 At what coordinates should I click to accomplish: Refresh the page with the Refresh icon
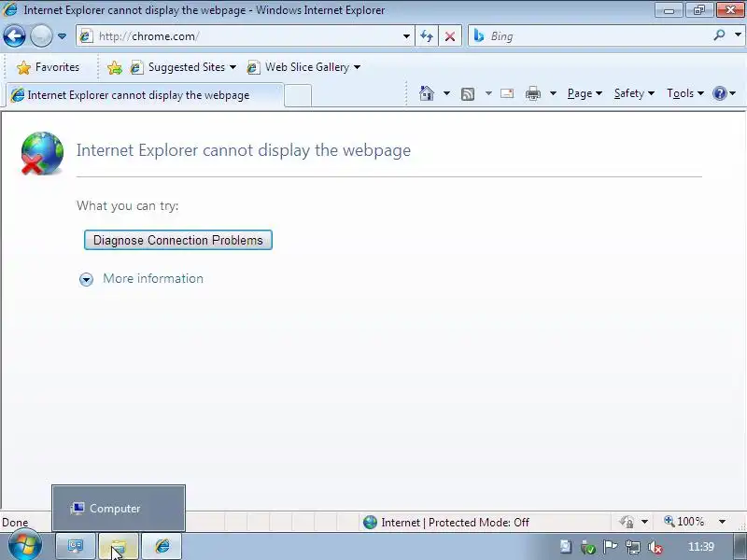427,36
